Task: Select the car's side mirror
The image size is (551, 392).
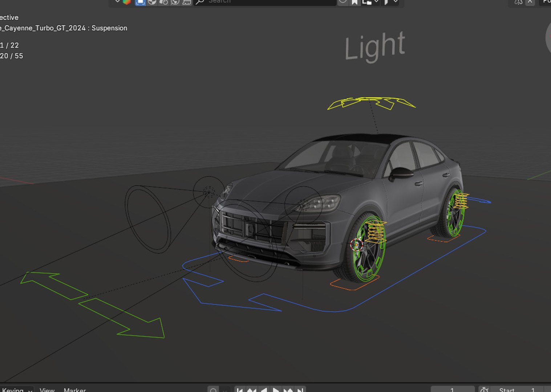Action: (x=401, y=173)
